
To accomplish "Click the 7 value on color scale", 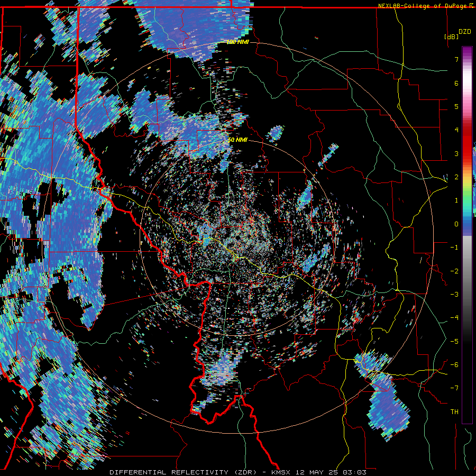I will pyautogui.click(x=456, y=59).
